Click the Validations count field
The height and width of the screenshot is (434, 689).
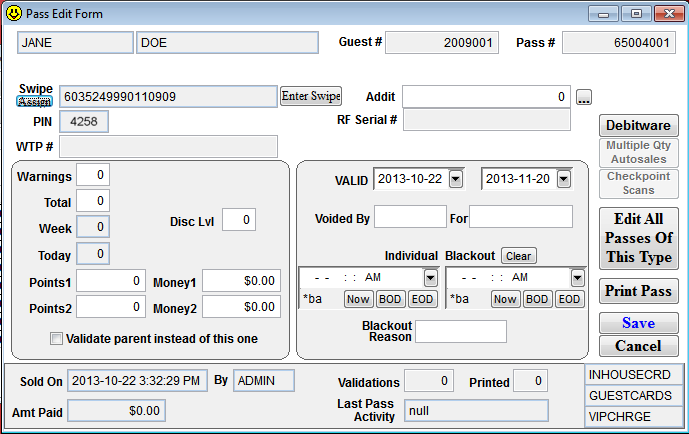429,381
